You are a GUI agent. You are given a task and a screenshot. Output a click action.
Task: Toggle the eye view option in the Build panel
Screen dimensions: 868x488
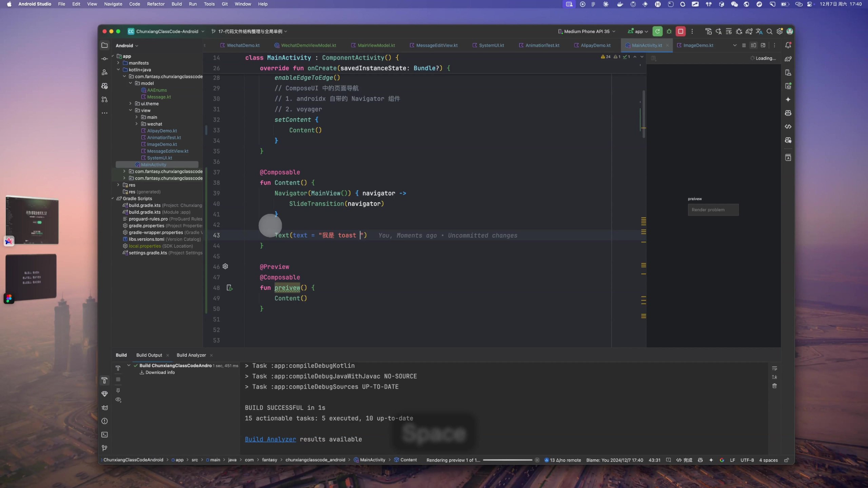[118, 400]
